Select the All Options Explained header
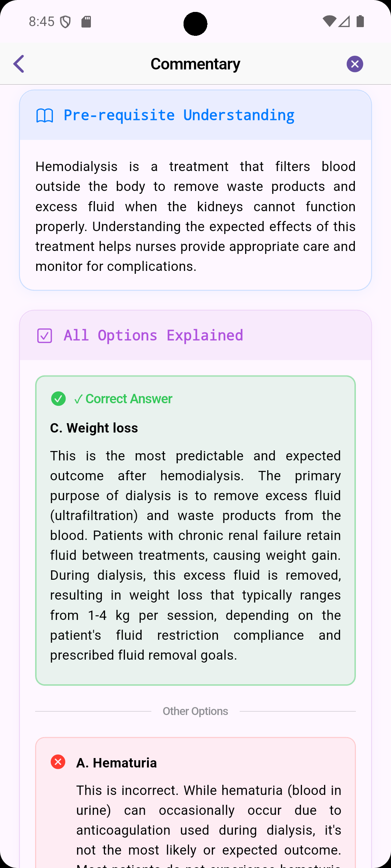The height and width of the screenshot is (868, 391). click(x=153, y=336)
